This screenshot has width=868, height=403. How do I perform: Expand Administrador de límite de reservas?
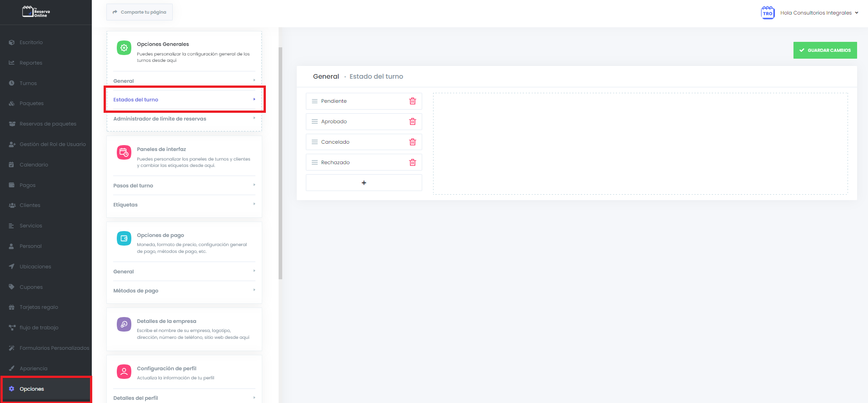point(184,119)
